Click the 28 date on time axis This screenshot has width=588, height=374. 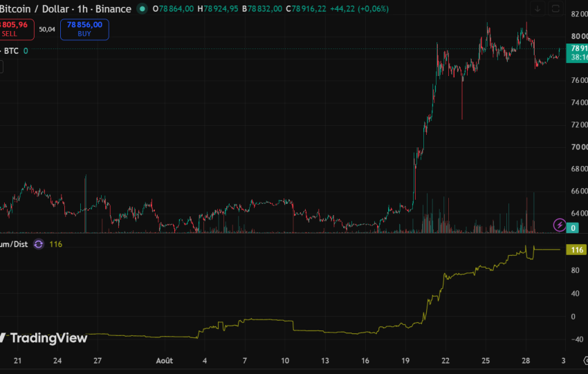(526, 360)
